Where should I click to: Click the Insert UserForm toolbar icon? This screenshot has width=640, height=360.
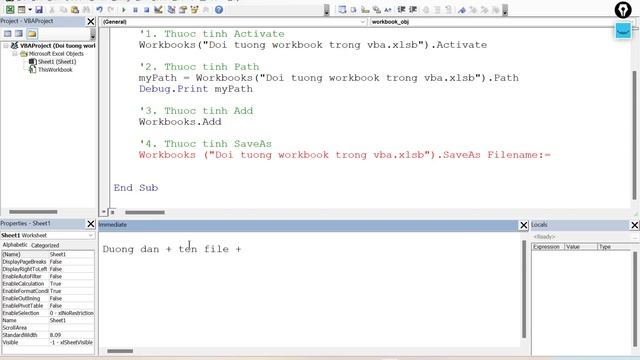point(21,9)
